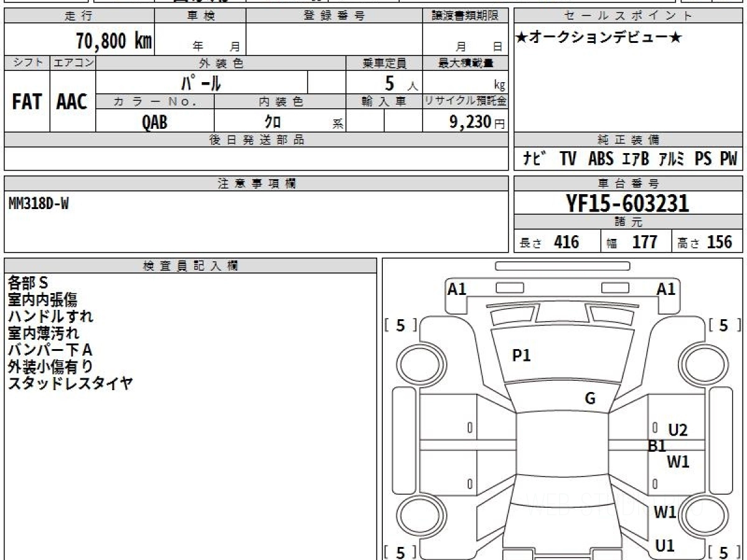Select the PW equipment entry
747x560 pixels.
pos(728,159)
